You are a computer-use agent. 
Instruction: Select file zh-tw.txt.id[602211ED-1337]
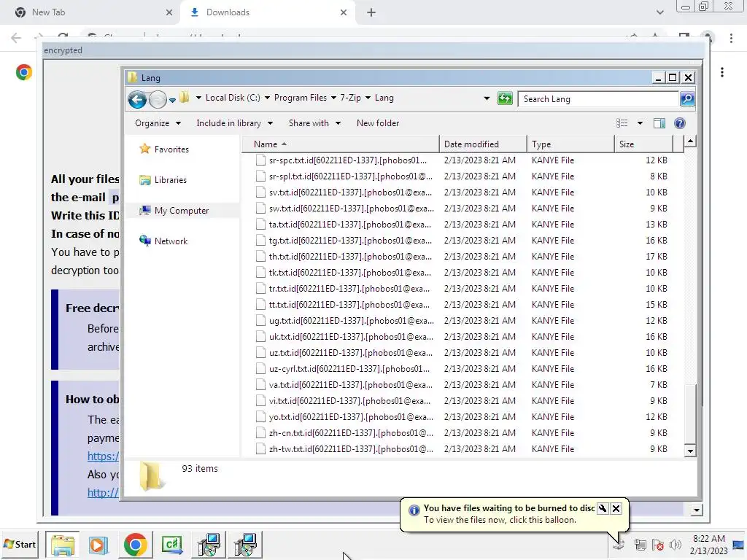(x=351, y=449)
